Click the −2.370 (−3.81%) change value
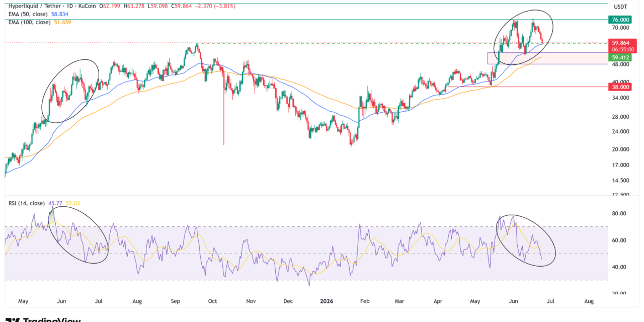Viewport: 644px width, 322px height. pos(216,6)
